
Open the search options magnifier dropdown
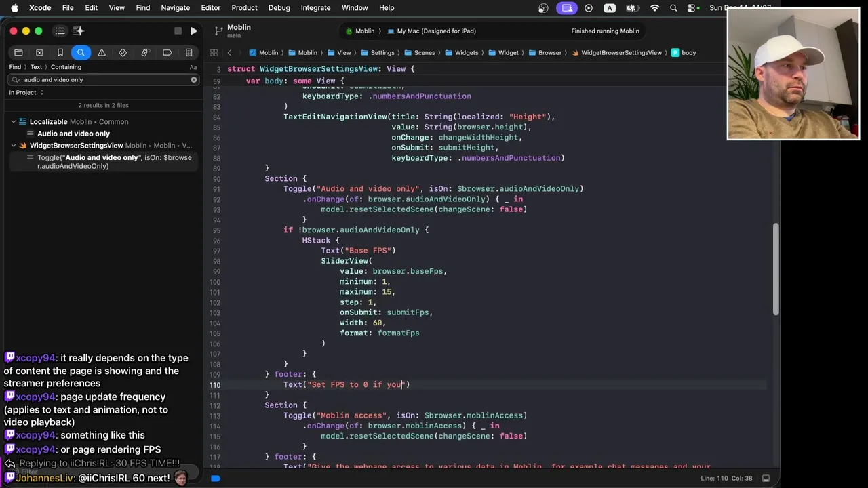16,79
